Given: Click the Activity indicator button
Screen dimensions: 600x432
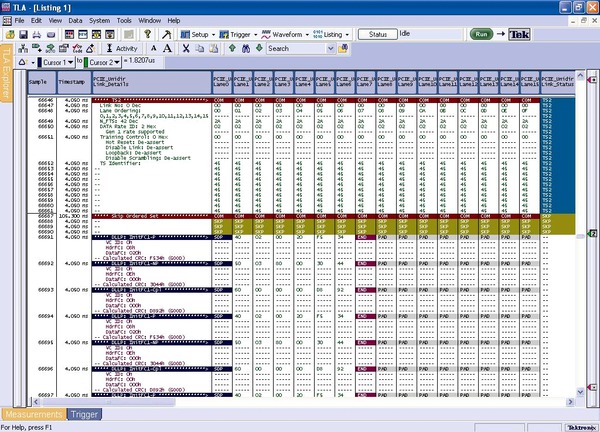Looking at the screenshot, I should pos(121,47).
